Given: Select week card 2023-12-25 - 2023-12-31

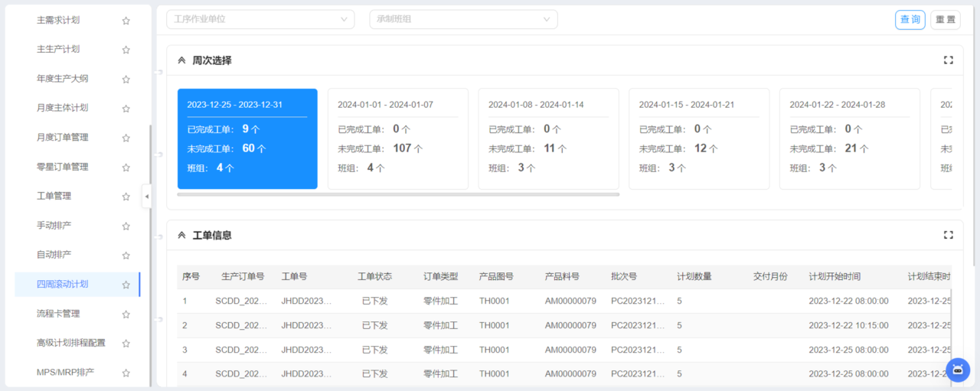Looking at the screenshot, I should tap(247, 138).
